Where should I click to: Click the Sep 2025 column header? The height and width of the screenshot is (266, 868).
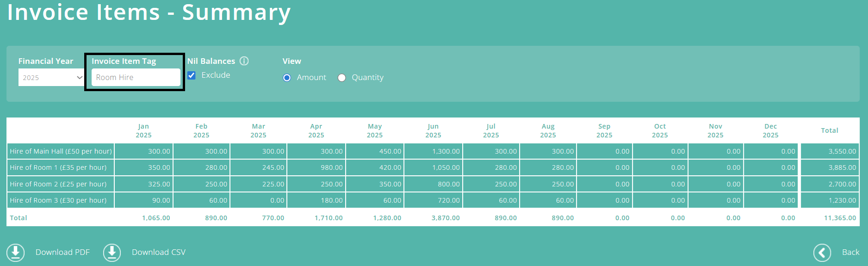pos(604,130)
